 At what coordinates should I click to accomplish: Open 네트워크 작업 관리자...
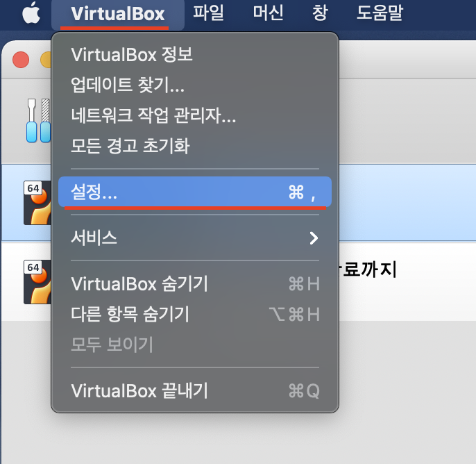pyautogui.click(x=195, y=115)
